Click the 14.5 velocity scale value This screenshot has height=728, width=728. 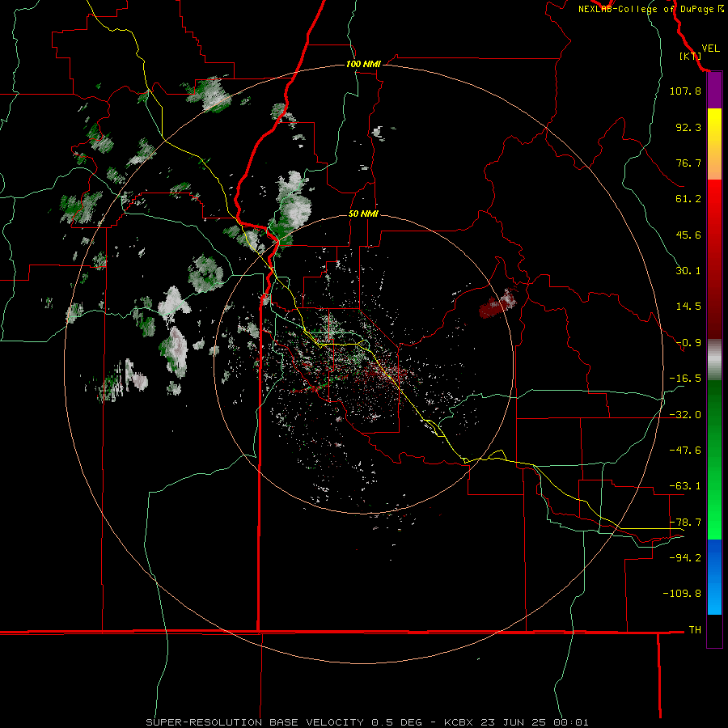[688, 307]
